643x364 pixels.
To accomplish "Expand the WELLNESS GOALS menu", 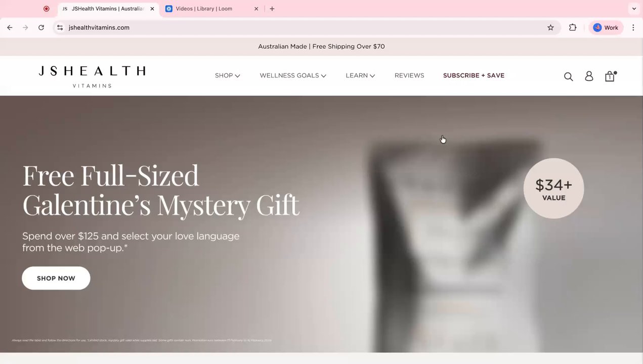I will click(293, 75).
